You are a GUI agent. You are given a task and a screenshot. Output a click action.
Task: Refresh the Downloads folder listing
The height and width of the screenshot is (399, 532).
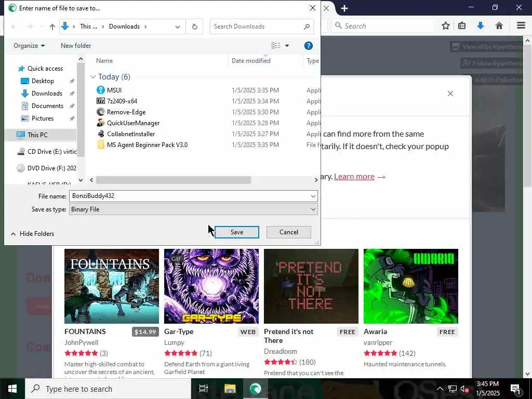(x=194, y=27)
